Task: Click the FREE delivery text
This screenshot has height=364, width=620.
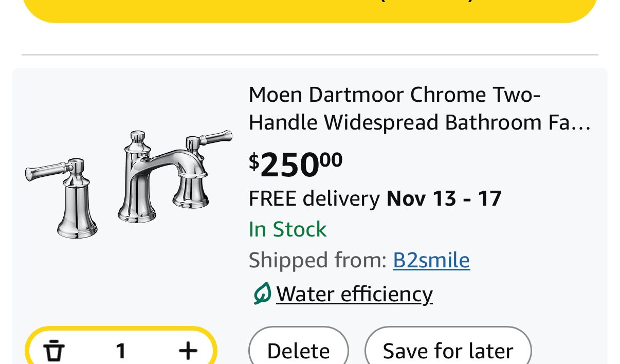Action: [314, 198]
